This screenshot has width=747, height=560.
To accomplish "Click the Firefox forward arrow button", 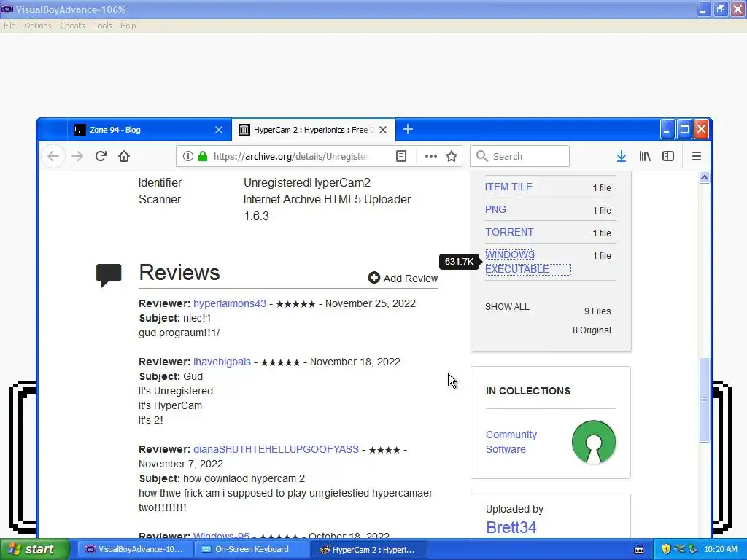I will click(77, 156).
